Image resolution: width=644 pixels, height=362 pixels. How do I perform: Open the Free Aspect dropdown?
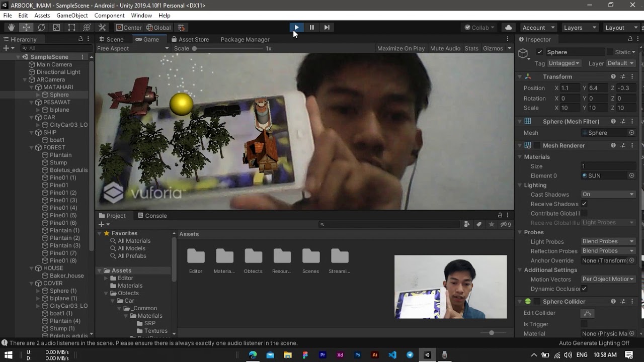133,48
